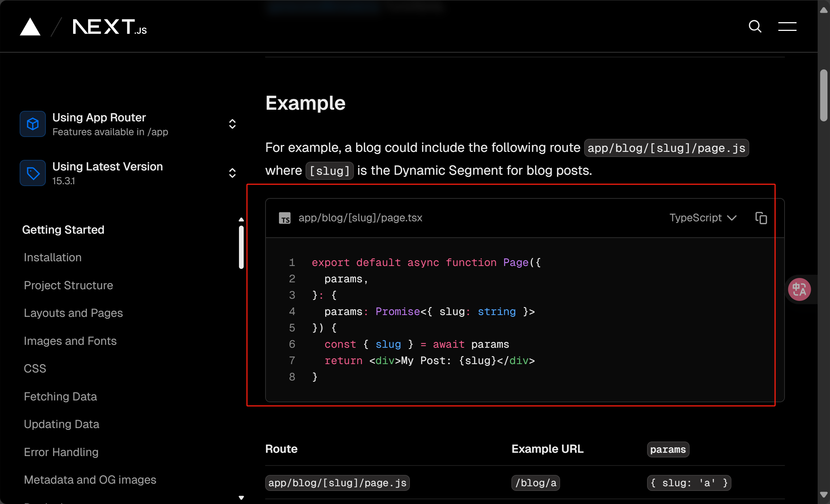This screenshot has height=504, width=830.
Task: Click the /blog/a table cell
Action: [536, 483]
